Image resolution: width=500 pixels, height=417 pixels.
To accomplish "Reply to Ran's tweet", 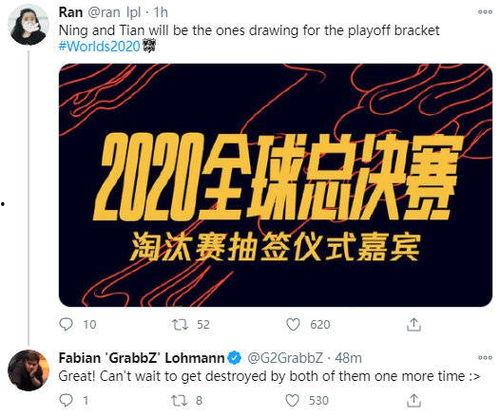I will (66, 324).
